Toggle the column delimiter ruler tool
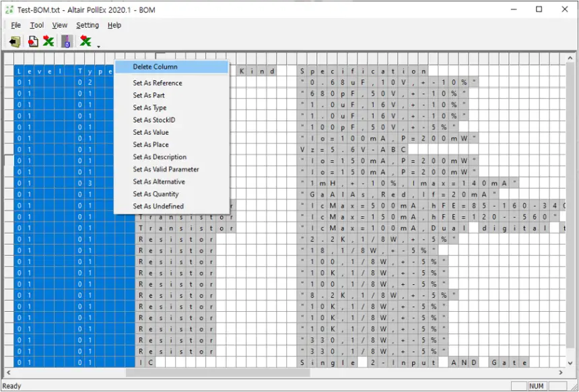 67,41
